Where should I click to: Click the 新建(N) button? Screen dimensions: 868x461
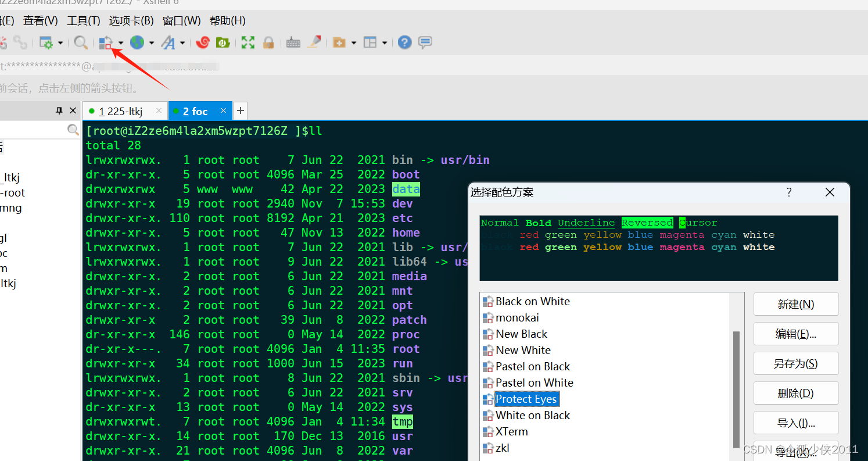point(795,304)
